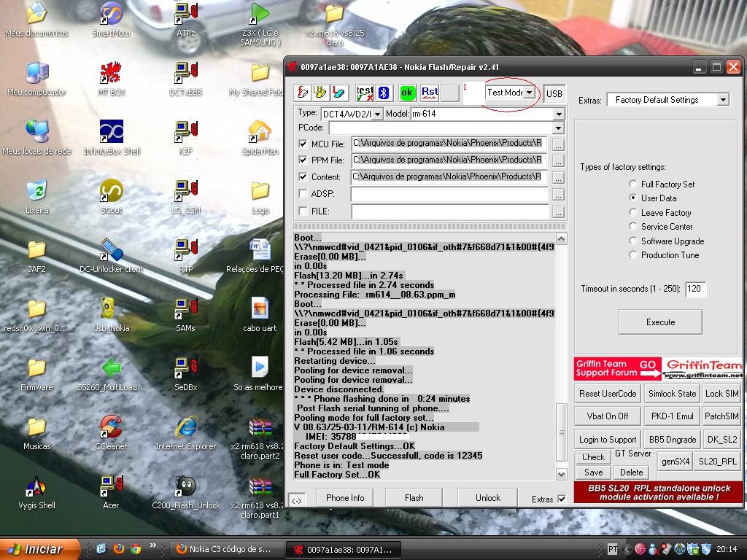Enable the ADSP checkbox

[303, 193]
